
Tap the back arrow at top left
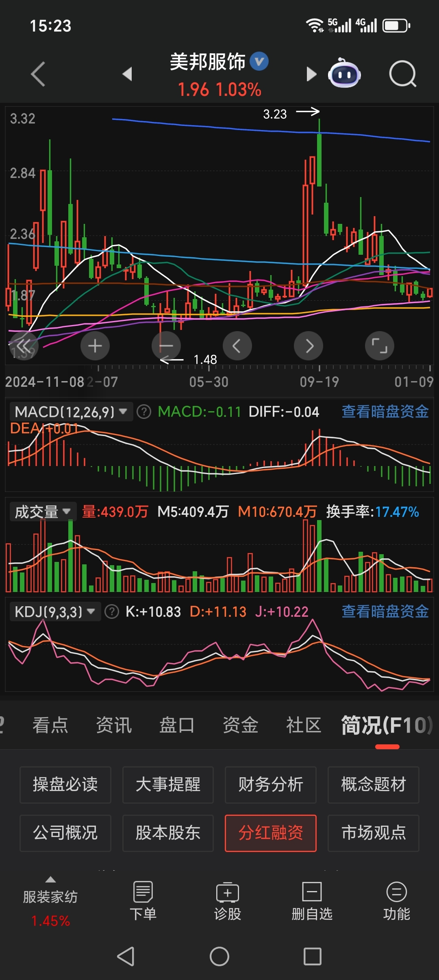click(x=38, y=74)
